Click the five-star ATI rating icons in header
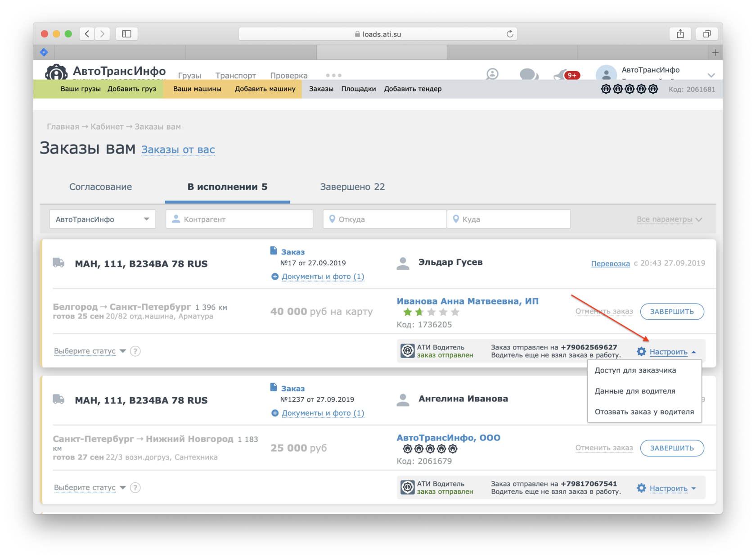 point(630,89)
